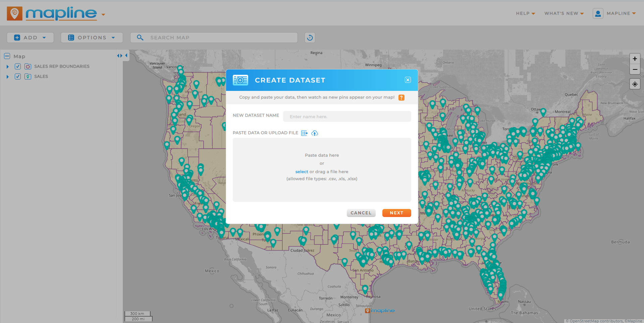Select the SALES layer label

pos(41,76)
